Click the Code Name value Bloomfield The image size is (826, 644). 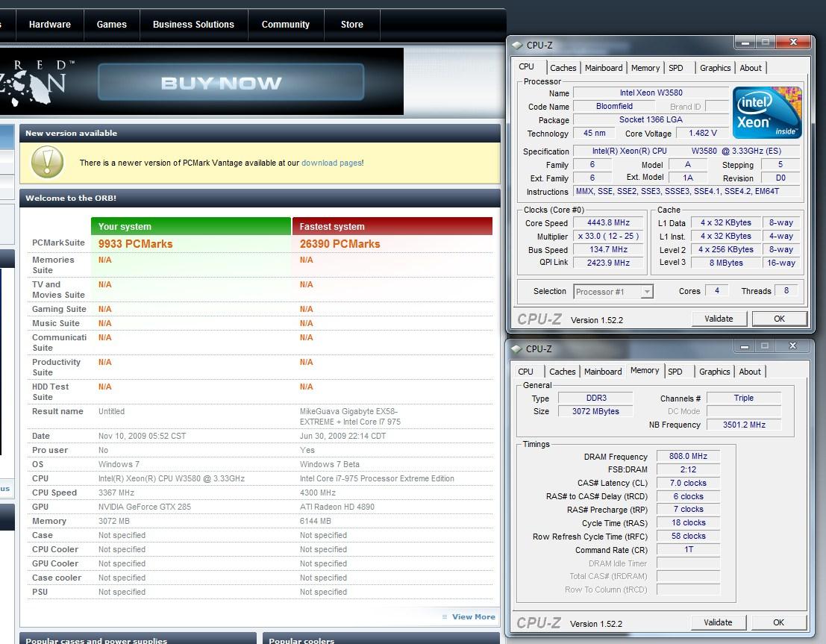pos(614,107)
